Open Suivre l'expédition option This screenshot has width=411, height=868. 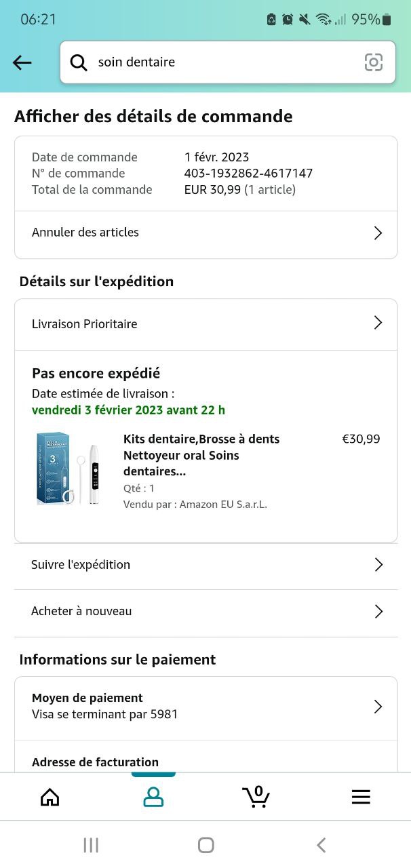(81, 564)
